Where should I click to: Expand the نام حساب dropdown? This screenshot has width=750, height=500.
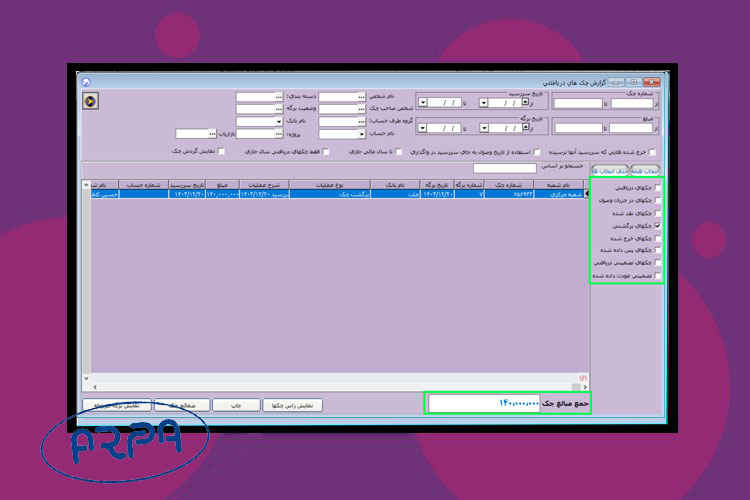pyautogui.click(x=360, y=133)
